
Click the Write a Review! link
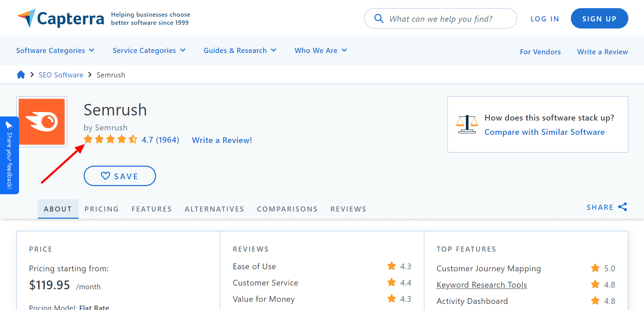coord(222,140)
